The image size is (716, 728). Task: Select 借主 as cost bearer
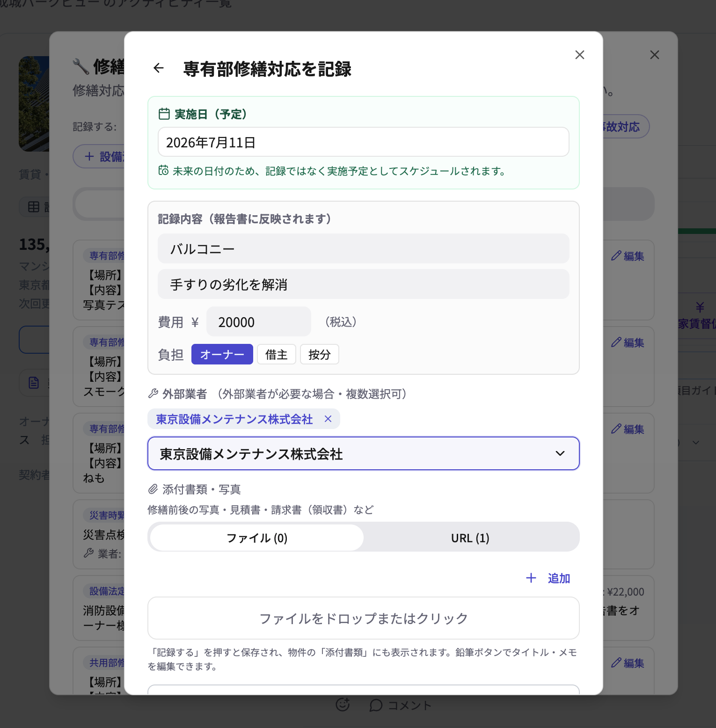click(276, 354)
